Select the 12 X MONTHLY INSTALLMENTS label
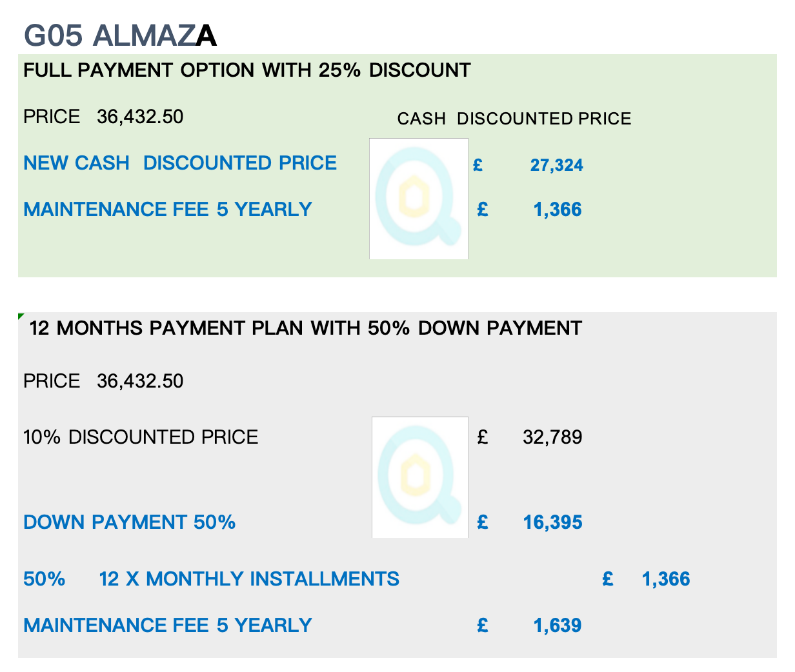This screenshot has width=795, height=672. [249, 578]
